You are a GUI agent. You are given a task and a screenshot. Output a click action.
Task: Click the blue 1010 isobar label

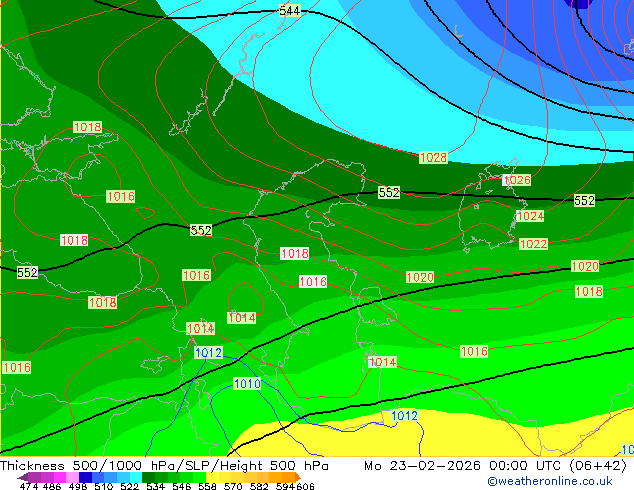point(247,383)
